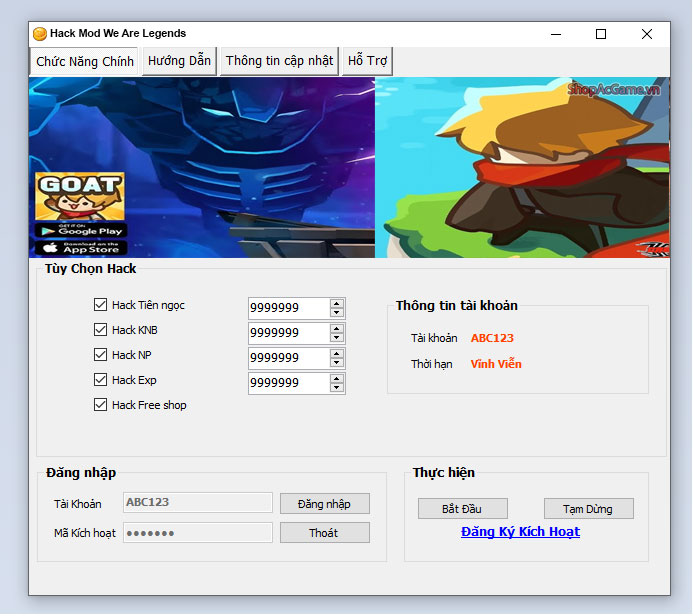Screen dimensions: 693x616
Task: Decrease the Hack KNB value with down arrow
Action: point(337,338)
